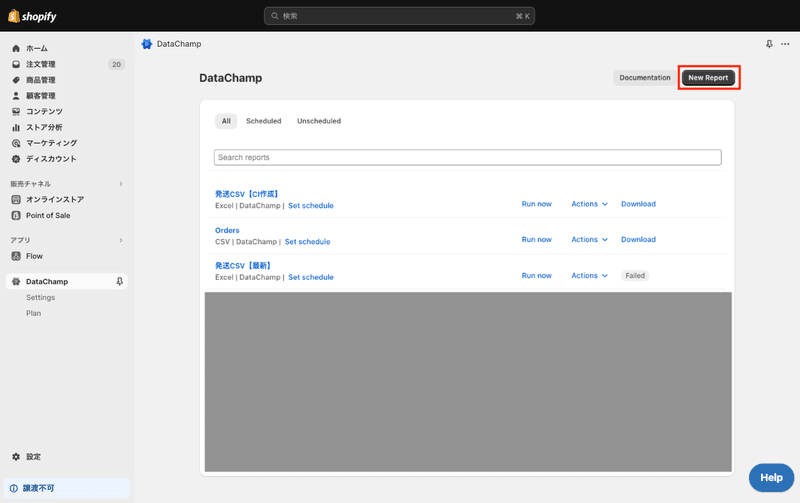Screen dimensions: 800x503
Task: Expand the 販売チャネル section chevron
Action: [121, 184]
